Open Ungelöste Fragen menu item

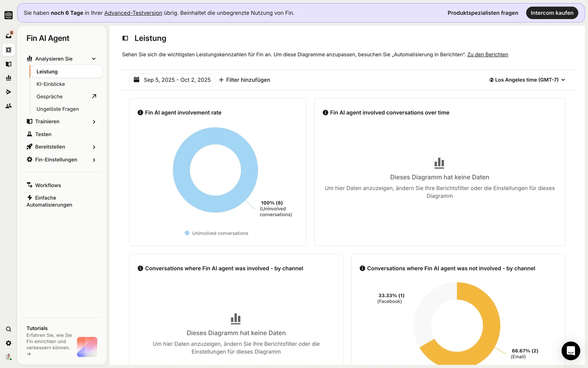58,109
